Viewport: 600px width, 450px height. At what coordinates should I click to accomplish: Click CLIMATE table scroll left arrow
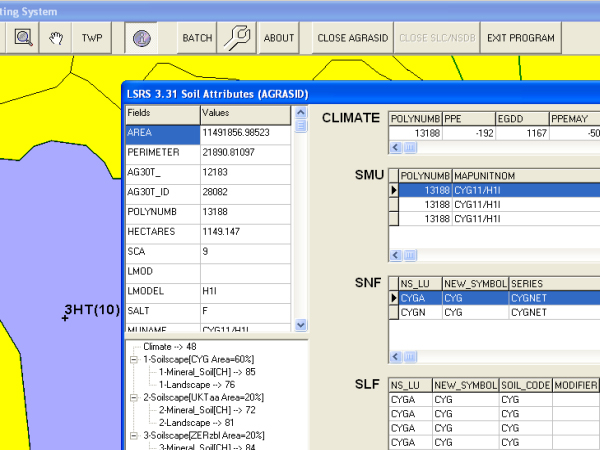pyautogui.click(x=396, y=147)
